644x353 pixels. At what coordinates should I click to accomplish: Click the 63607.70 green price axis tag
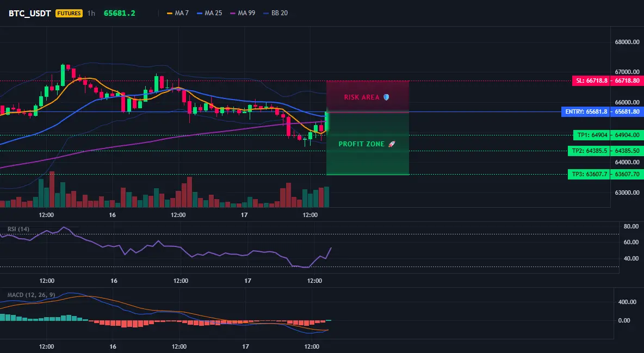(x=627, y=174)
